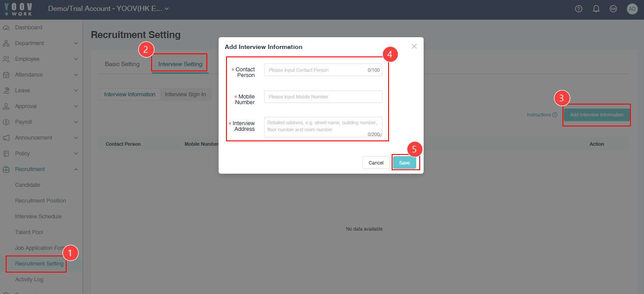Switch to the Basic Setting tab

[x=122, y=64]
